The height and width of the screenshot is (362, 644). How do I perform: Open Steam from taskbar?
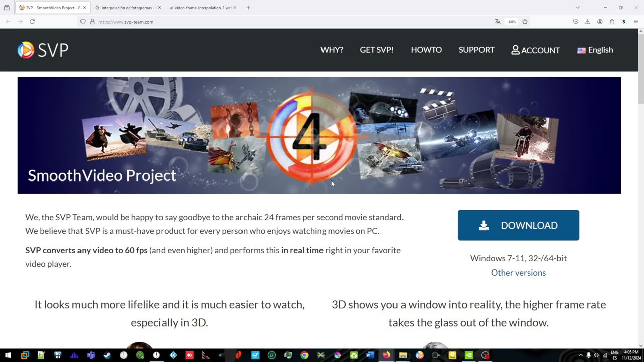pyautogui.click(x=107, y=355)
